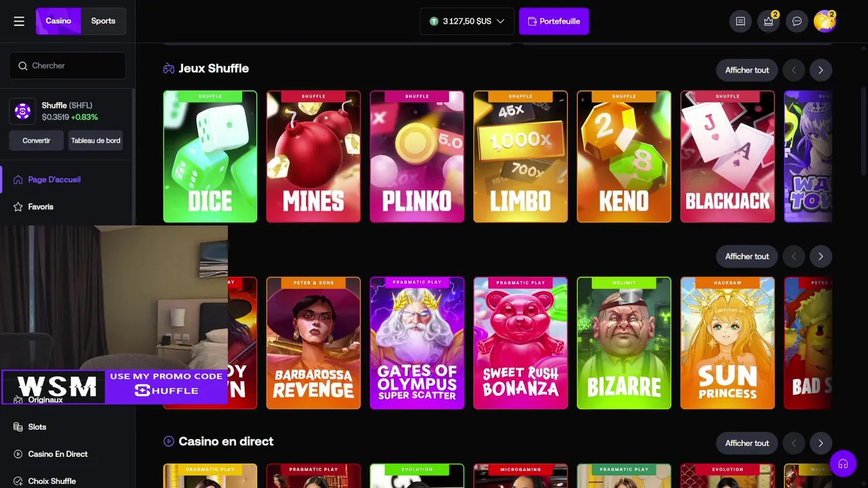Focus the Chercher search field
Screen dimensions: 868x488
click(x=68, y=66)
